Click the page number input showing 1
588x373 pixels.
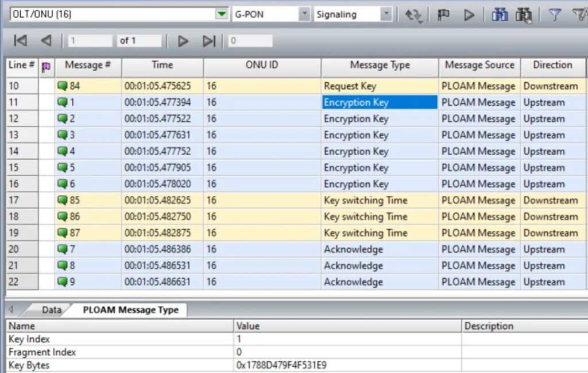pos(90,40)
